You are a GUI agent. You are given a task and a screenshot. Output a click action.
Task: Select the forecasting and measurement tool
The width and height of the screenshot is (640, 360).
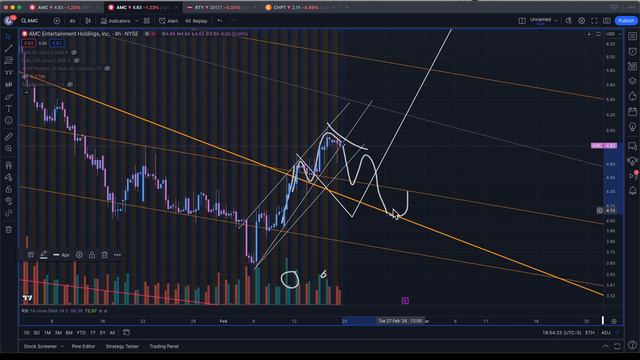(x=9, y=84)
